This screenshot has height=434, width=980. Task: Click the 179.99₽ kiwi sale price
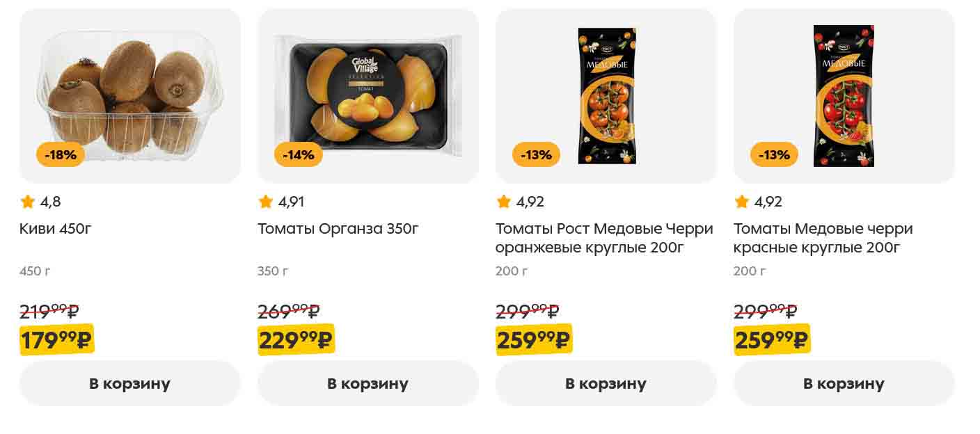point(56,340)
